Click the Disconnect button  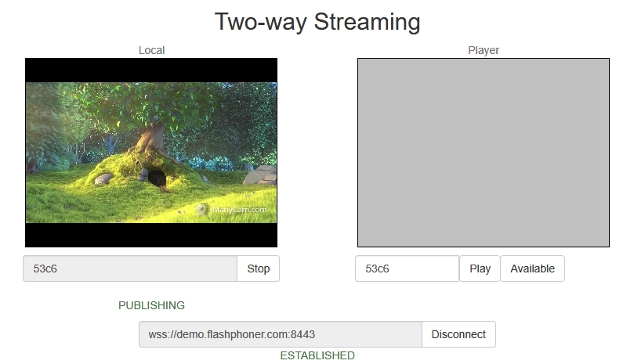pyautogui.click(x=458, y=334)
